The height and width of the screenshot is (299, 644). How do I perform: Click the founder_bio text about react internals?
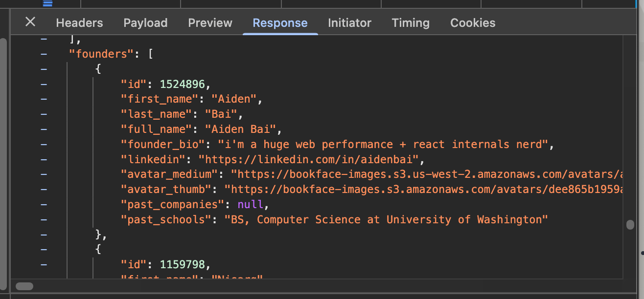[382, 145]
